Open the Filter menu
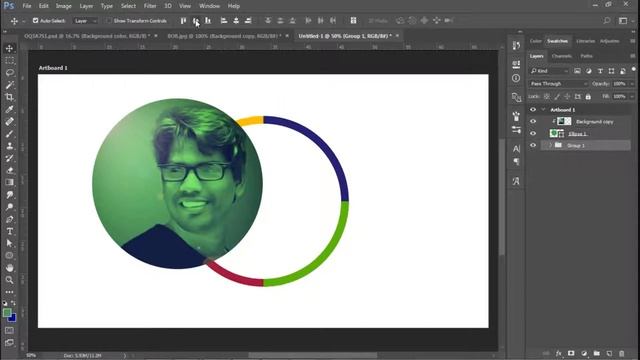The height and width of the screenshot is (360, 640). click(x=150, y=6)
